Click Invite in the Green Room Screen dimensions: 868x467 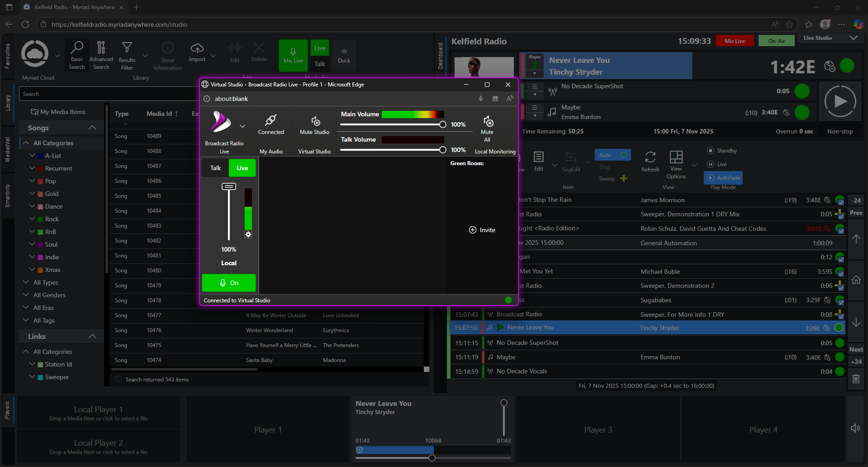pos(482,230)
